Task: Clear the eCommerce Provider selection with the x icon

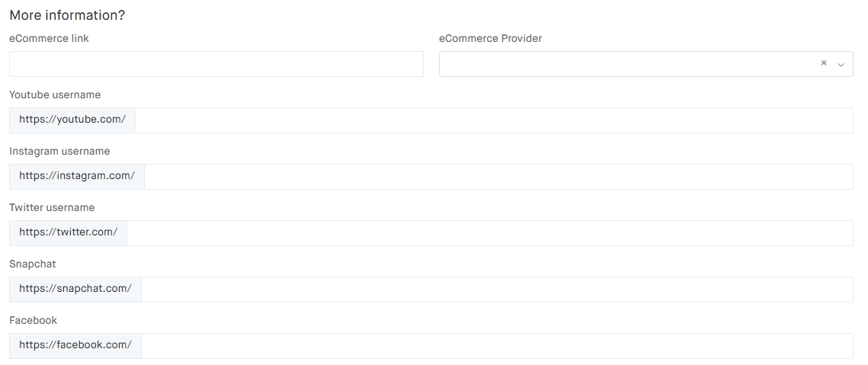Action: coord(824,64)
